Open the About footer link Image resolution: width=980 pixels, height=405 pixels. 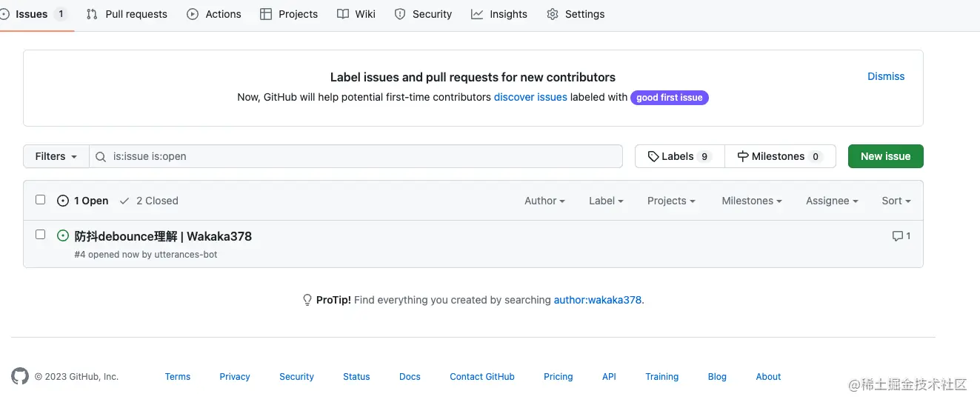pos(768,377)
